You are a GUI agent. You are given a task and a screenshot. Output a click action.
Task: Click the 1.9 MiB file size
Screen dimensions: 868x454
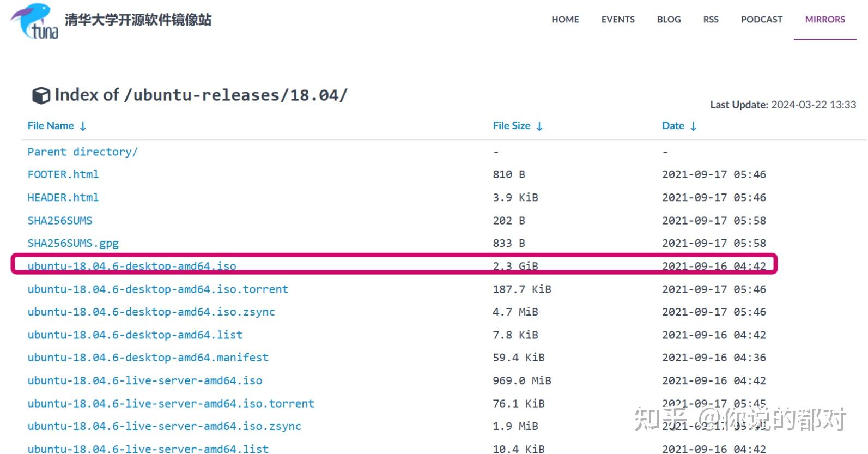(515, 426)
